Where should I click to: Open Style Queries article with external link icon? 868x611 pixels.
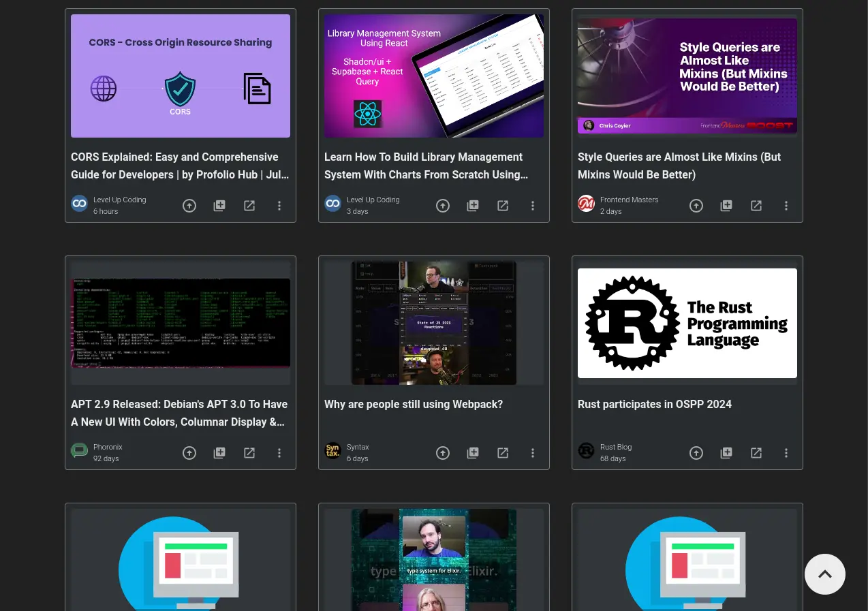pyautogui.click(x=756, y=206)
